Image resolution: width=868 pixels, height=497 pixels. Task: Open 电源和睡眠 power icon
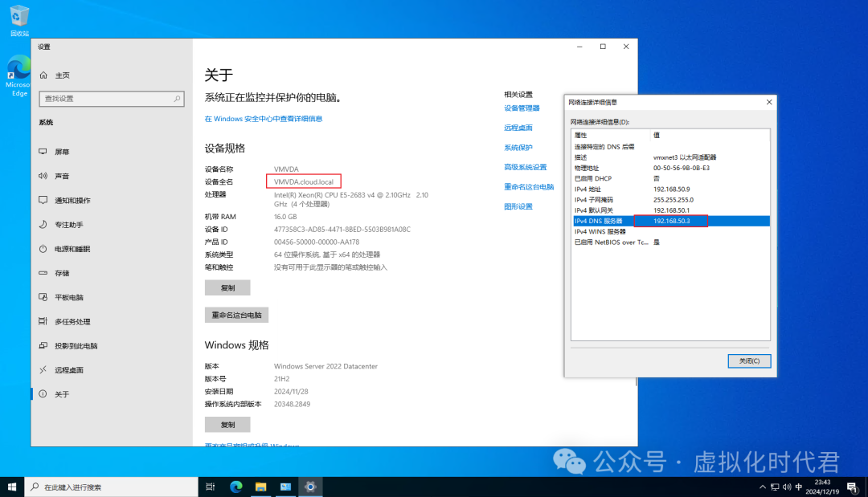coord(43,249)
